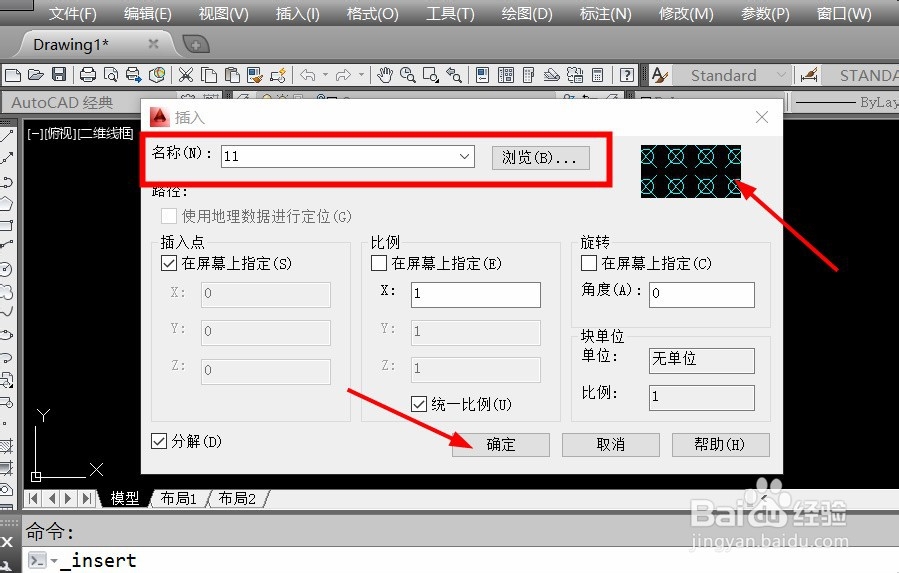
Task: Toggle 在屏幕上指定(E) under 比例
Action: tap(378, 263)
